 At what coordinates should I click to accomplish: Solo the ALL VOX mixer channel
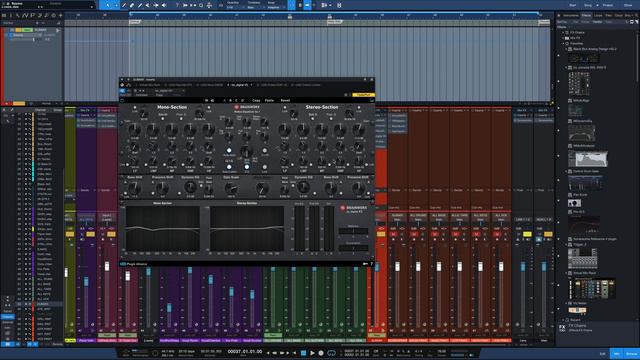[x=505, y=234]
